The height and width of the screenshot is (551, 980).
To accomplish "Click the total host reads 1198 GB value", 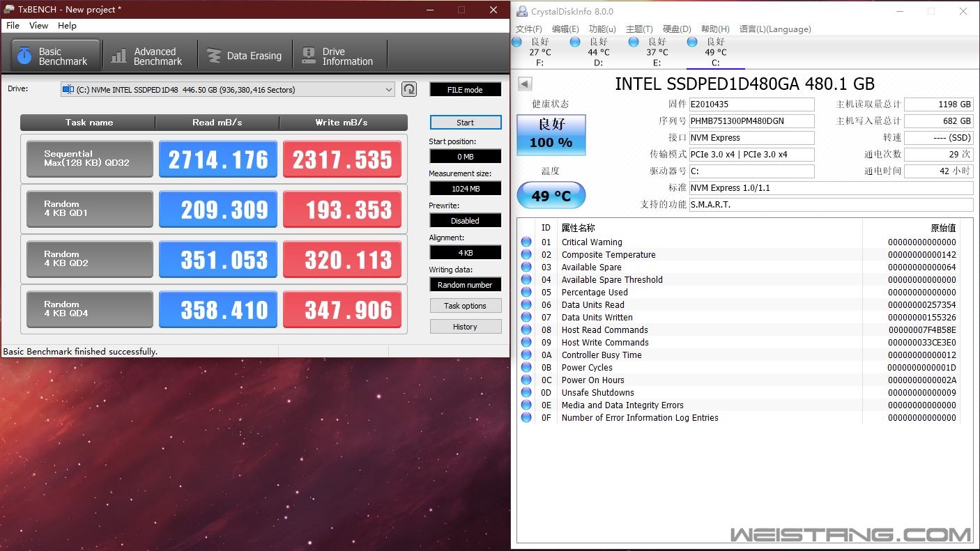I will click(x=939, y=104).
